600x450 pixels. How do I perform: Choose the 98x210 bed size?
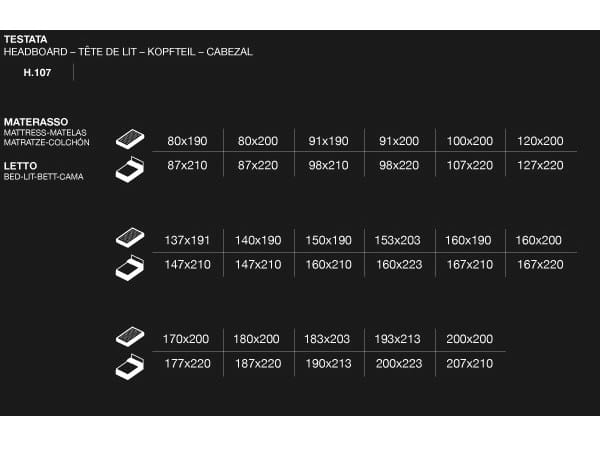click(x=328, y=165)
